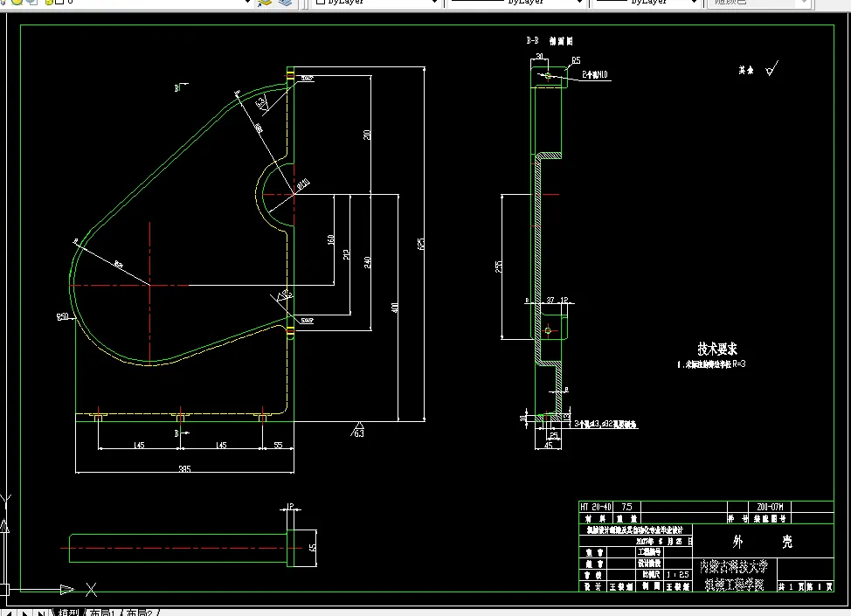
Task: Select the 212 vertical dimension
Action: [x=346, y=254]
